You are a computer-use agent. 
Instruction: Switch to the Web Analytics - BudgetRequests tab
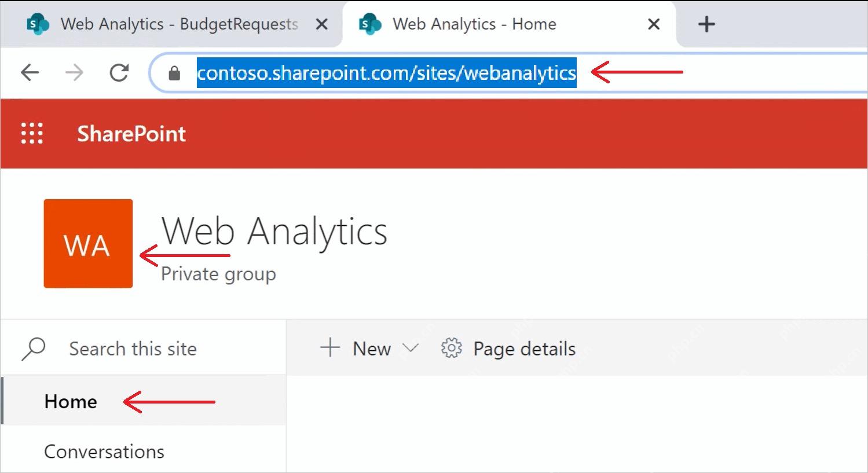coord(171,24)
